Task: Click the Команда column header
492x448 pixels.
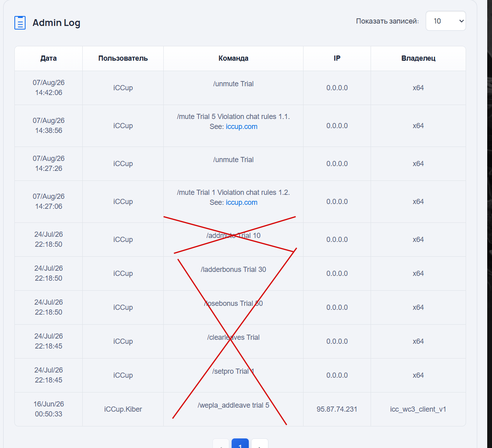Action: click(x=233, y=58)
